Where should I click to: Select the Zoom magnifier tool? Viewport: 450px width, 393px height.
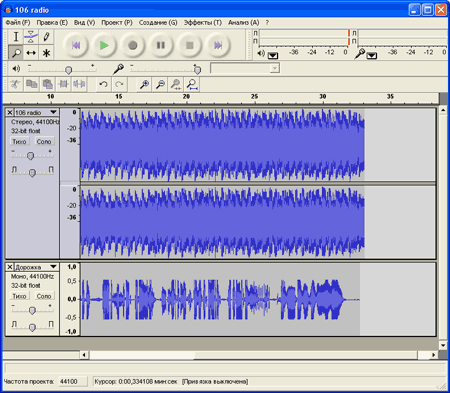click(16, 52)
